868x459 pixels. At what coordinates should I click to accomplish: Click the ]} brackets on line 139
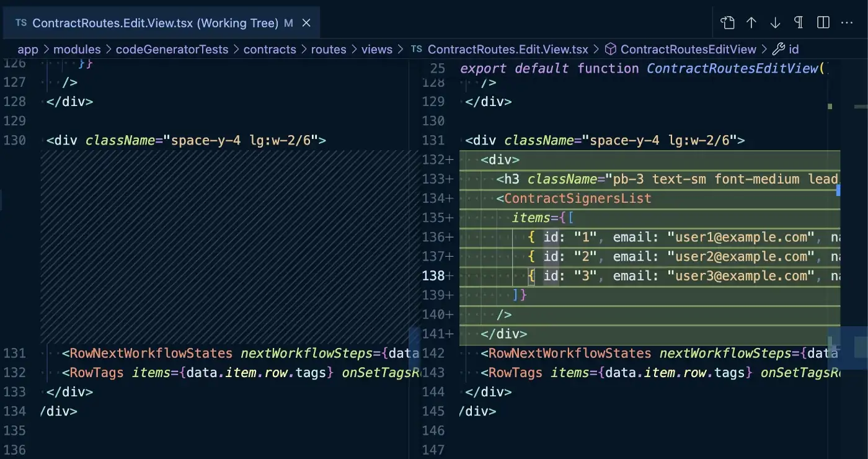pyautogui.click(x=520, y=295)
